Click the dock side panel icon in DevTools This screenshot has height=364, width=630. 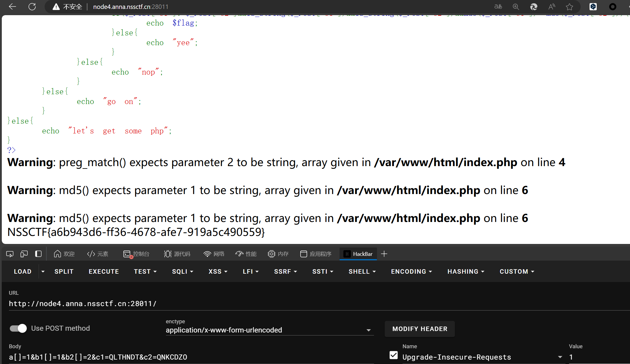click(38, 254)
